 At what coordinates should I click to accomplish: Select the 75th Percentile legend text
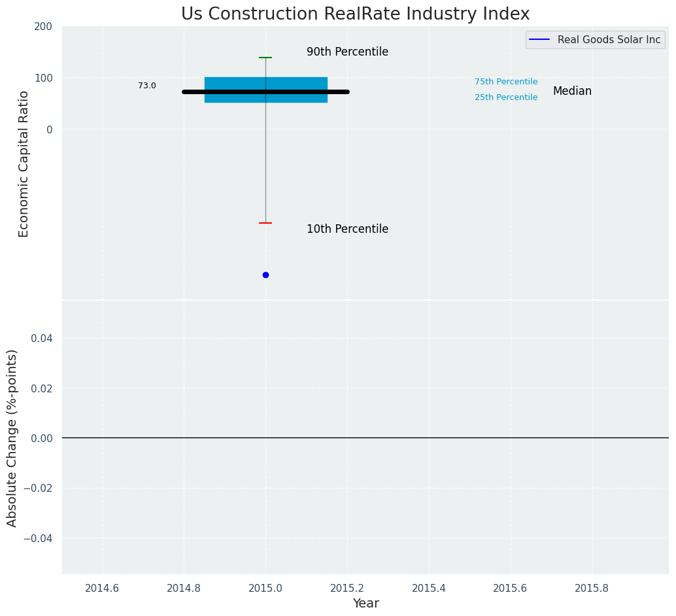[506, 82]
